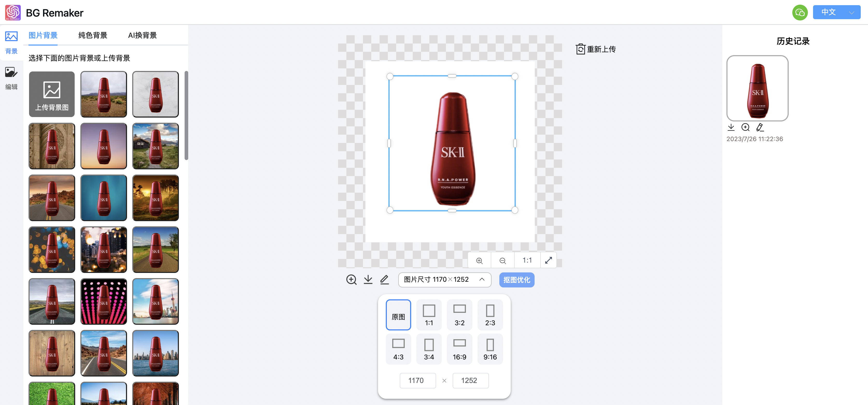
Task: Click the pencil edit icon below canvas
Action: click(384, 279)
